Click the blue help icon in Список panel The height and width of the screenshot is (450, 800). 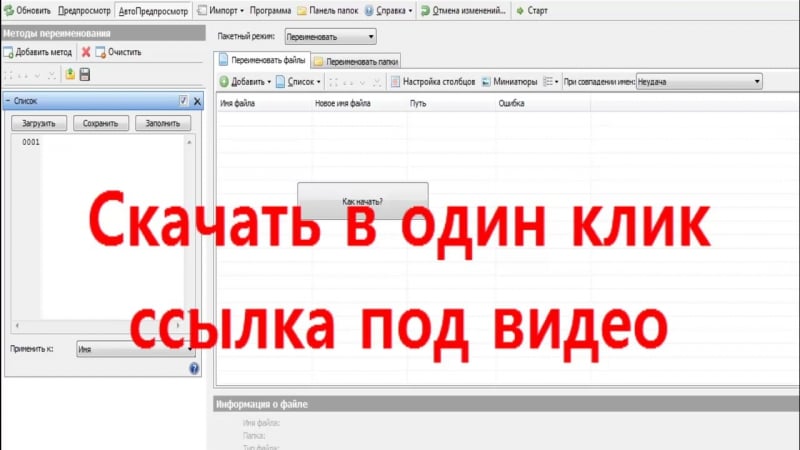[x=194, y=368]
